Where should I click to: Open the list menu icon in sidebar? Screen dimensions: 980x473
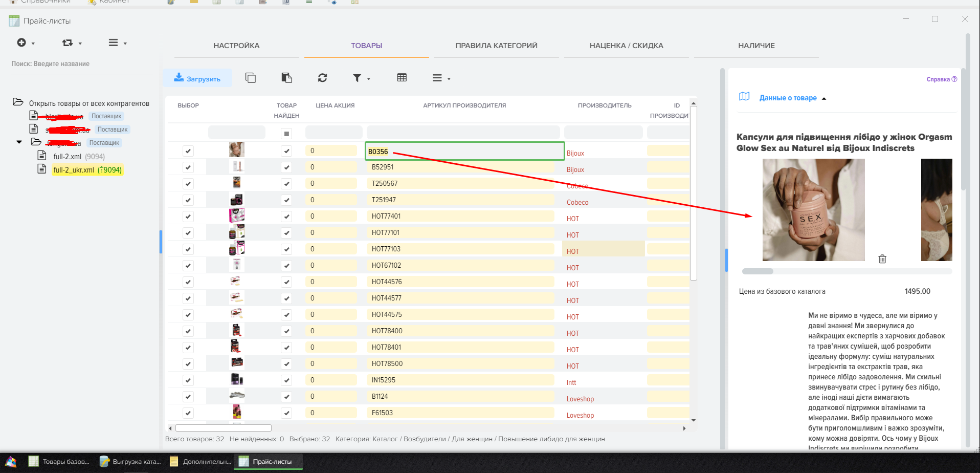pos(118,43)
